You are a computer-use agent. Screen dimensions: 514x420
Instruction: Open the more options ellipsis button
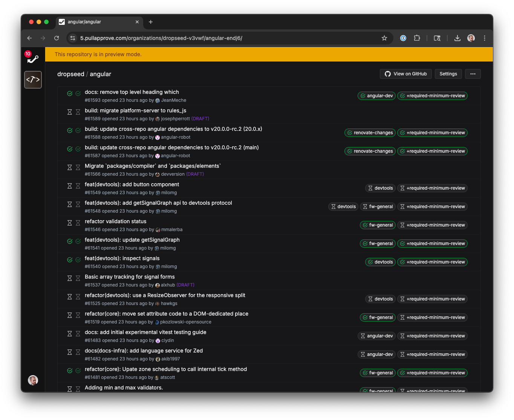pyautogui.click(x=473, y=74)
